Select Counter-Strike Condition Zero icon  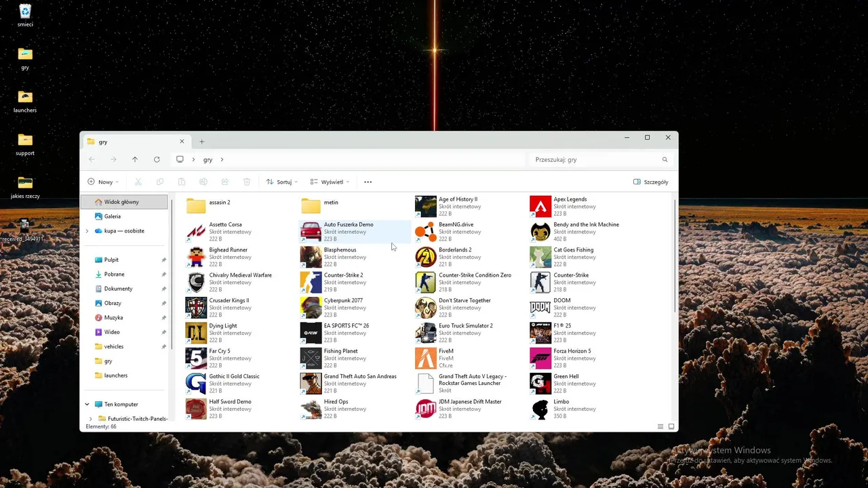[426, 282]
